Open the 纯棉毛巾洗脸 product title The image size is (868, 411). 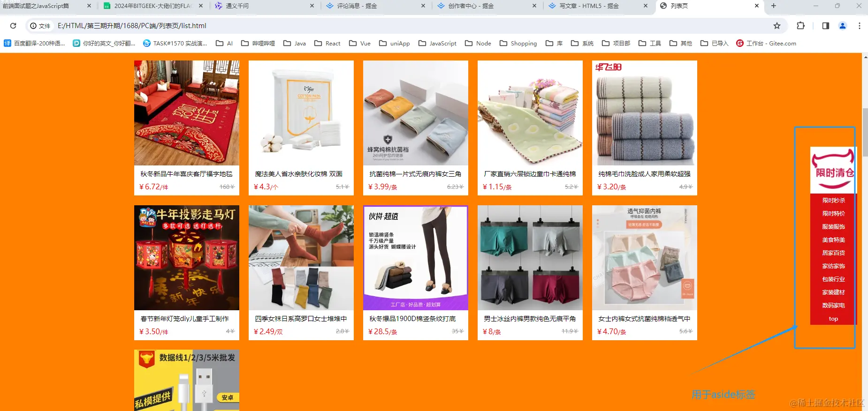pos(644,174)
